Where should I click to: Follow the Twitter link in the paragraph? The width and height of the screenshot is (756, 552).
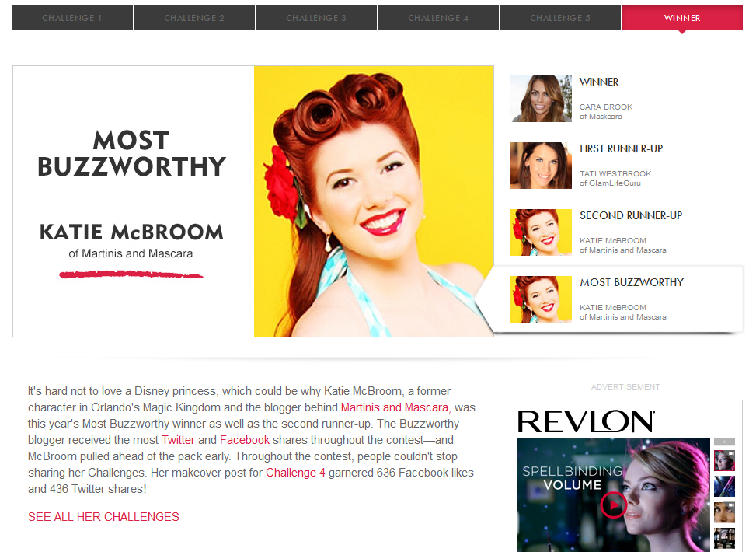point(178,440)
